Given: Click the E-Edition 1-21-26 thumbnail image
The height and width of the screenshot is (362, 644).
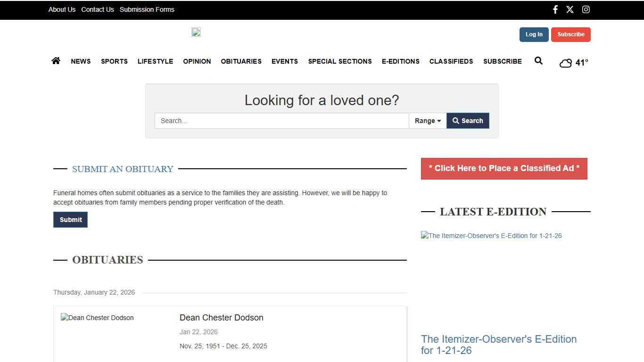Looking at the screenshot, I should pyautogui.click(x=491, y=236).
